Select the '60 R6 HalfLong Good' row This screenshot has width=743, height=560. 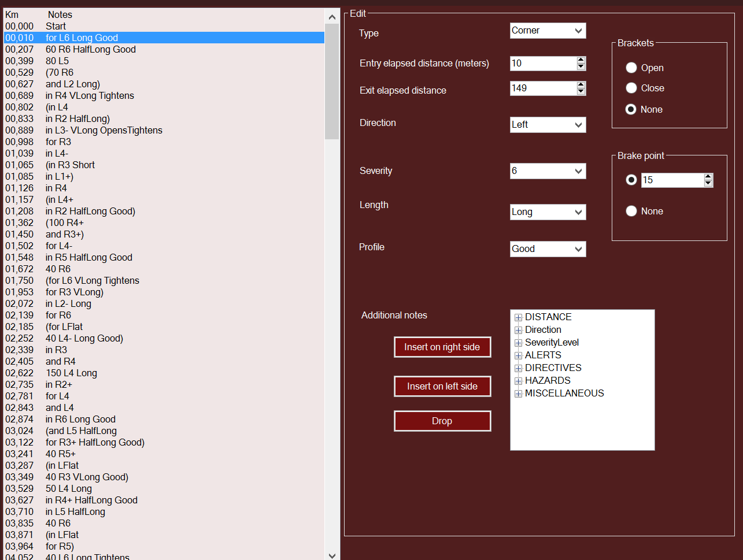coord(164,49)
